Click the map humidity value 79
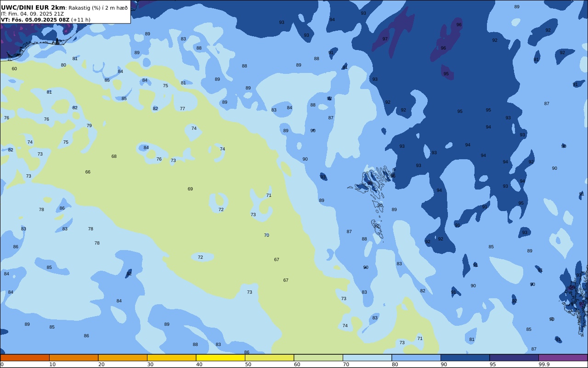Image resolution: width=588 pixels, height=368 pixels. (89, 126)
